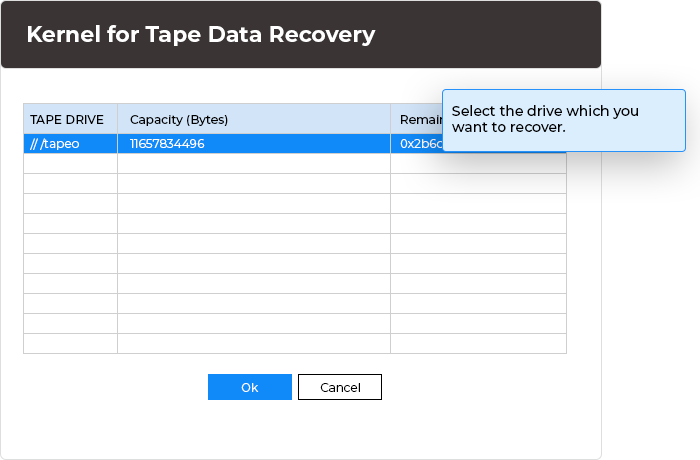
Task: Click the bottom empty cell in third column
Action: (x=478, y=343)
